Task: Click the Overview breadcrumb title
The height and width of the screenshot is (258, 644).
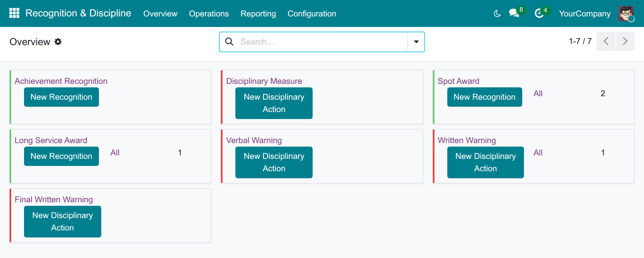Action: [x=30, y=42]
